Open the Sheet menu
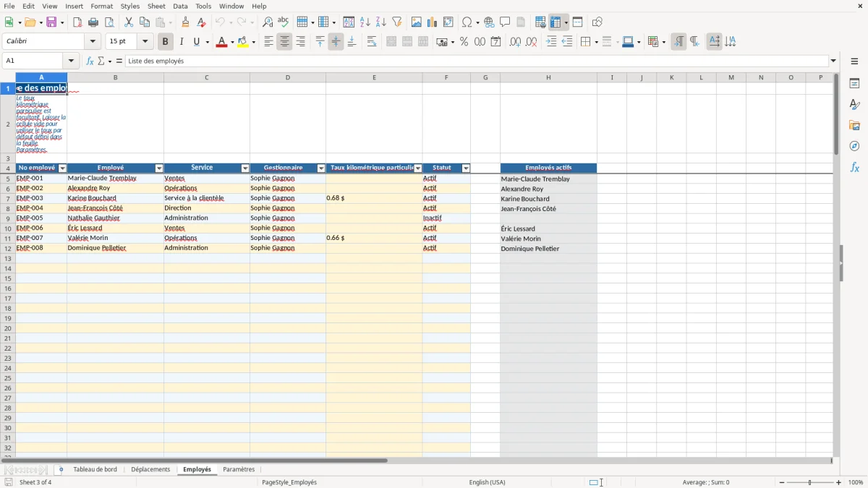Viewport: 868px width, 488px height. (156, 6)
